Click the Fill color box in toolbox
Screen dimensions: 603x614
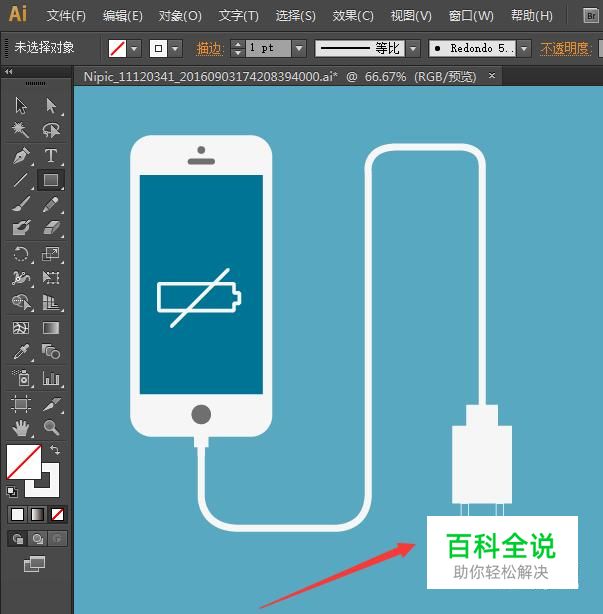[23, 462]
